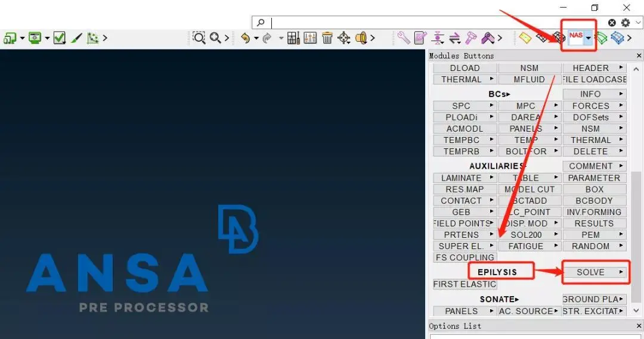644x339 pixels.
Task: Click the FS COUPLING button
Action: point(465,257)
